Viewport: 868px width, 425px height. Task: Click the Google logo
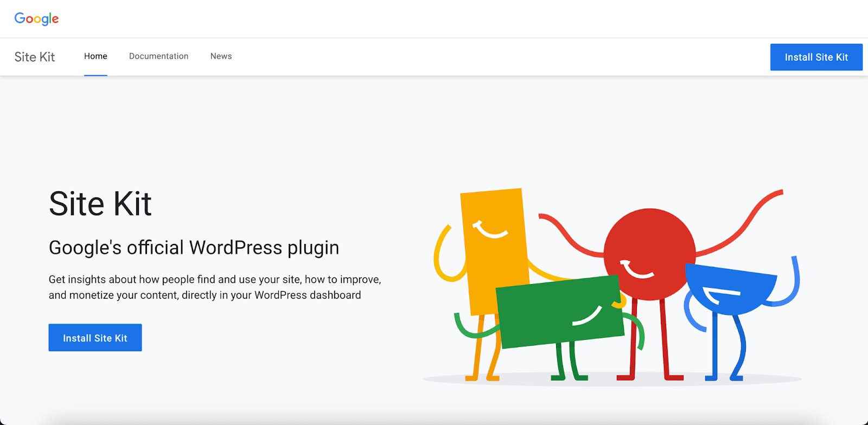(36, 19)
